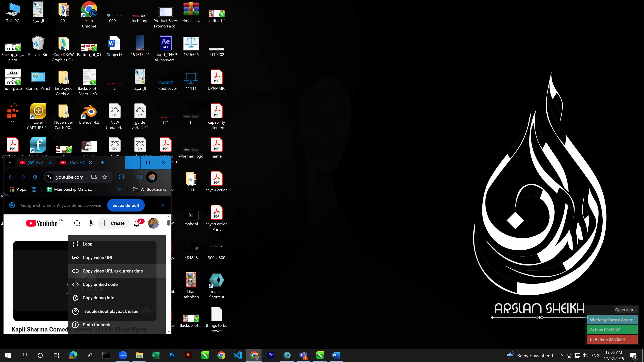Open the Blender 4.2 desktop shortcut
The height and width of the screenshot is (362, 644).
point(89,114)
